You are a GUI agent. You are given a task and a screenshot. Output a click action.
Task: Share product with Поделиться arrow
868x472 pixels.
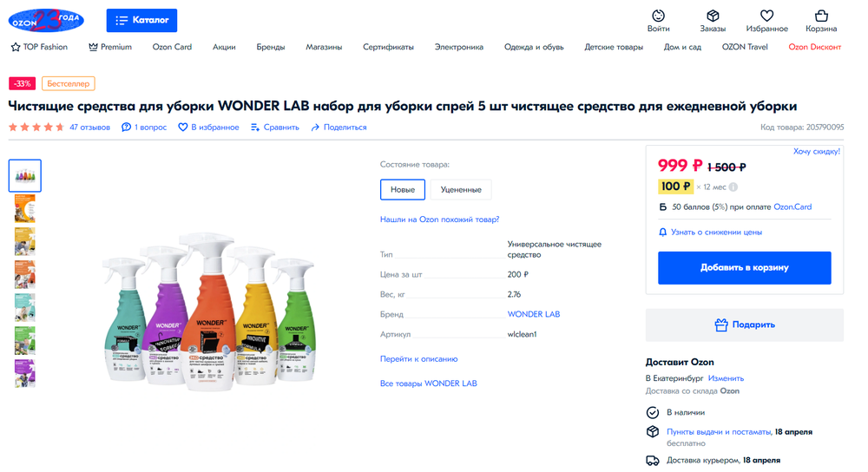[315, 128]
